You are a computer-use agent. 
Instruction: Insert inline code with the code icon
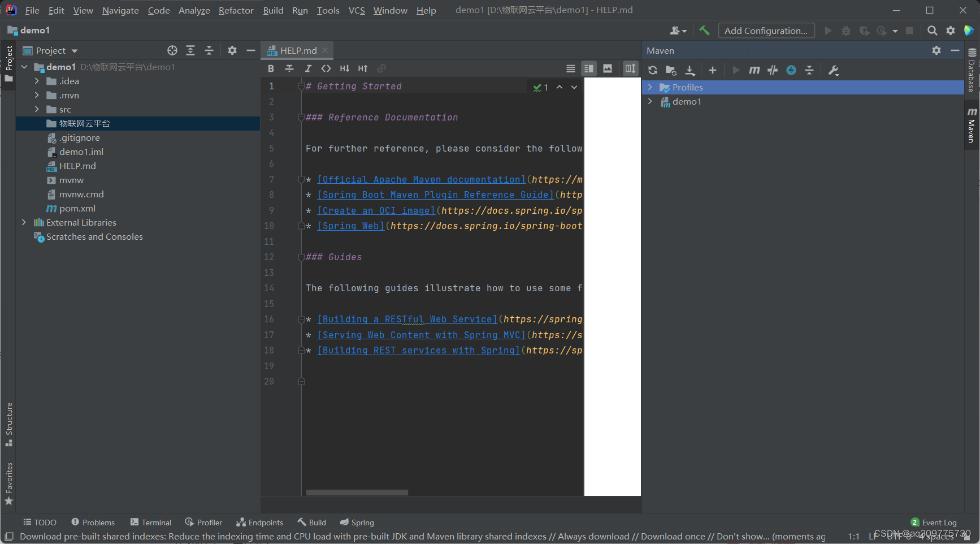(x=326, y=68)
